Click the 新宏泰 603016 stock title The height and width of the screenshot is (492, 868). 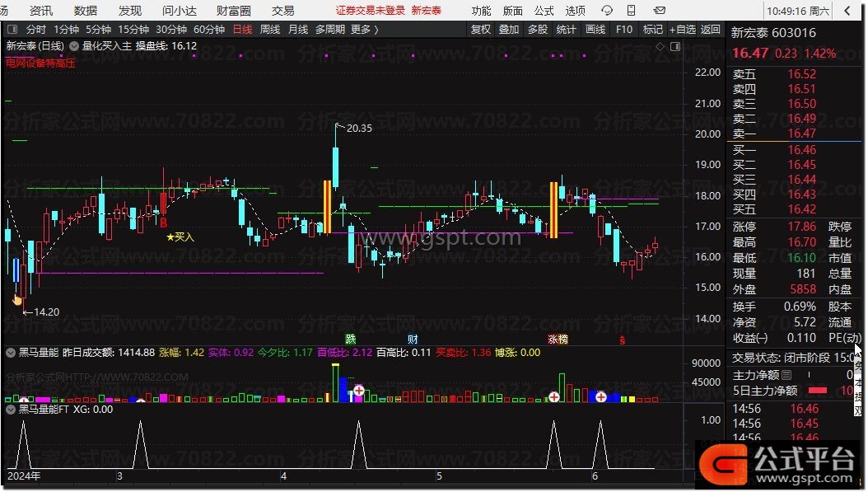pos(773,33)
